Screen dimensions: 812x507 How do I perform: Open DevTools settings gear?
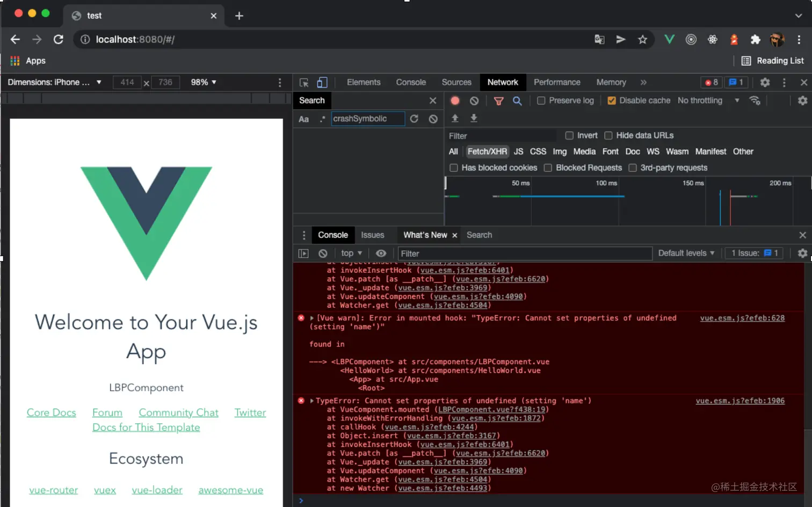click(765, 82)
